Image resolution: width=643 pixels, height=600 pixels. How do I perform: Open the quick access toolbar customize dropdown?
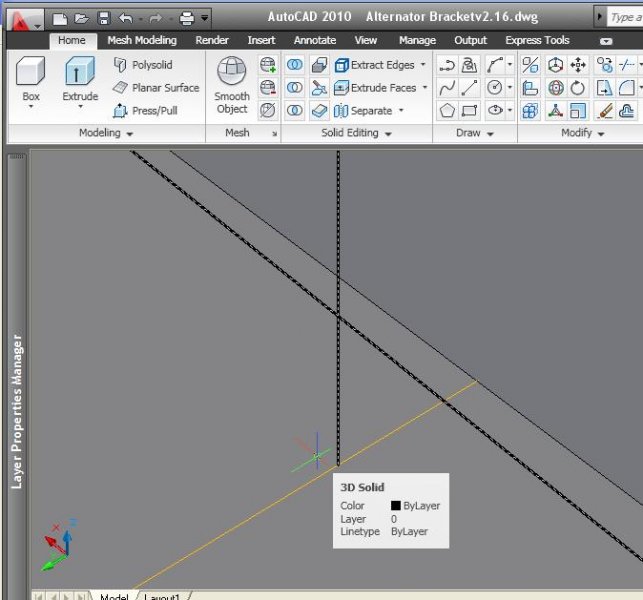[204, 18]
